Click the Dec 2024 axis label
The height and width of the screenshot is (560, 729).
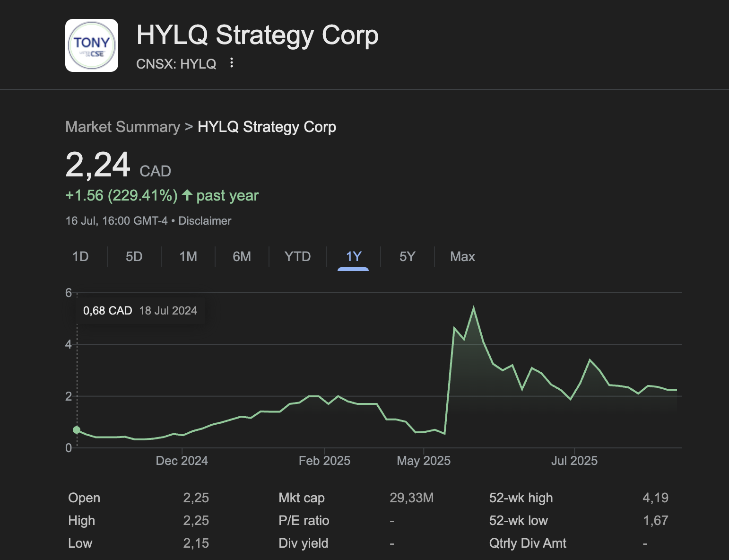[182, 461]
